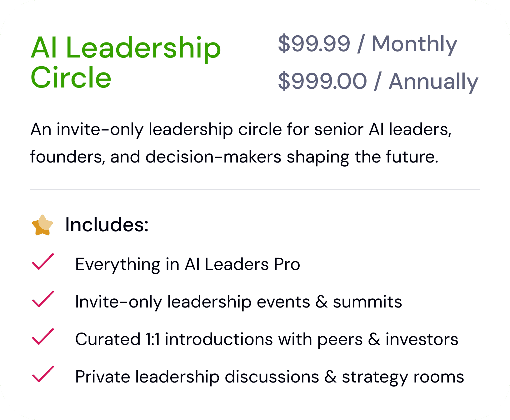Image resolution: width=510 pixels, height=420 pixels.
Task: Select the $999.00 price amount
Action: click(322, 81)
